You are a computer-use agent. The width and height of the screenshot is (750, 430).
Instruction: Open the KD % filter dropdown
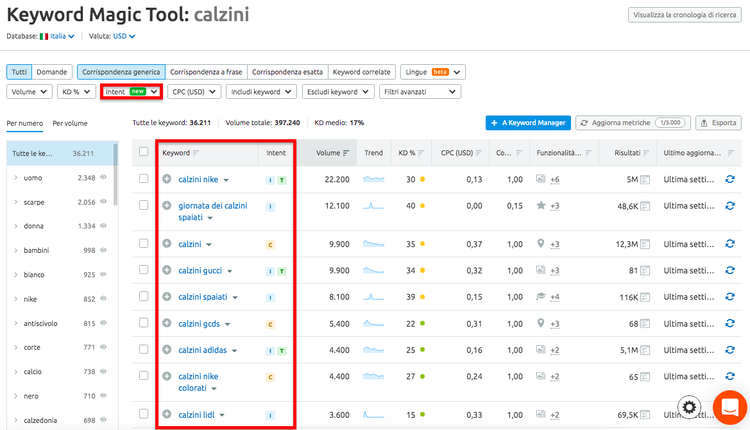(76, 92)
